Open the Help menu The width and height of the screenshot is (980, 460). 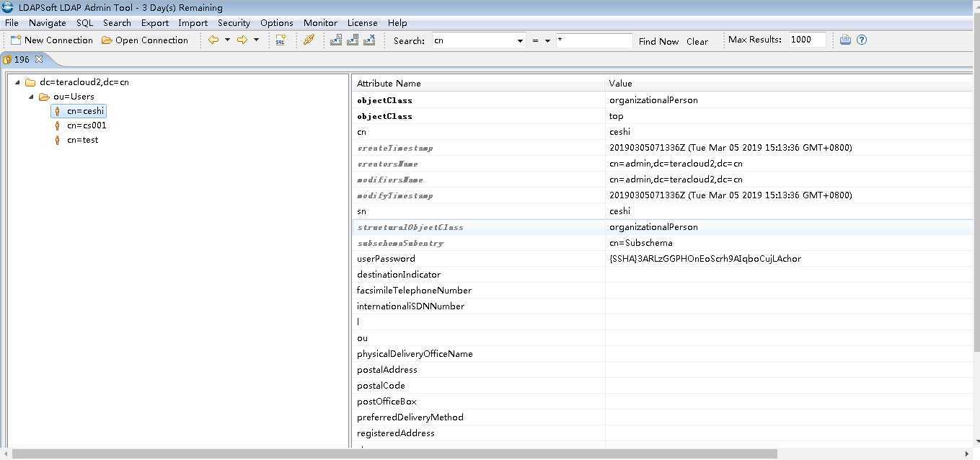click(x=397, y=23)
